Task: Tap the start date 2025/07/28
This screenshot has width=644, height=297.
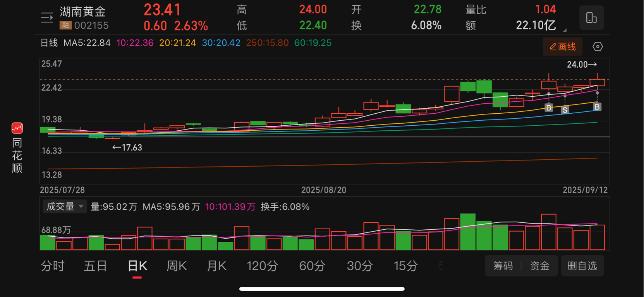Action: click(62, 190)
